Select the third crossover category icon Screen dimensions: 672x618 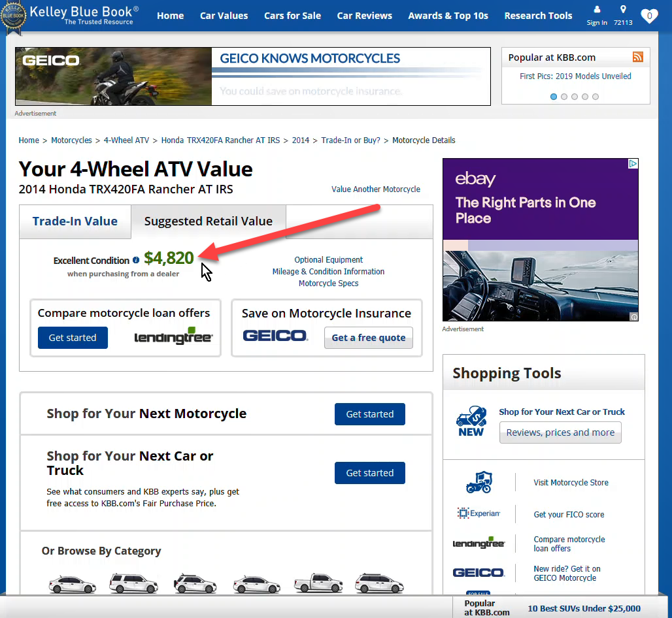click(x=195, y=583)
